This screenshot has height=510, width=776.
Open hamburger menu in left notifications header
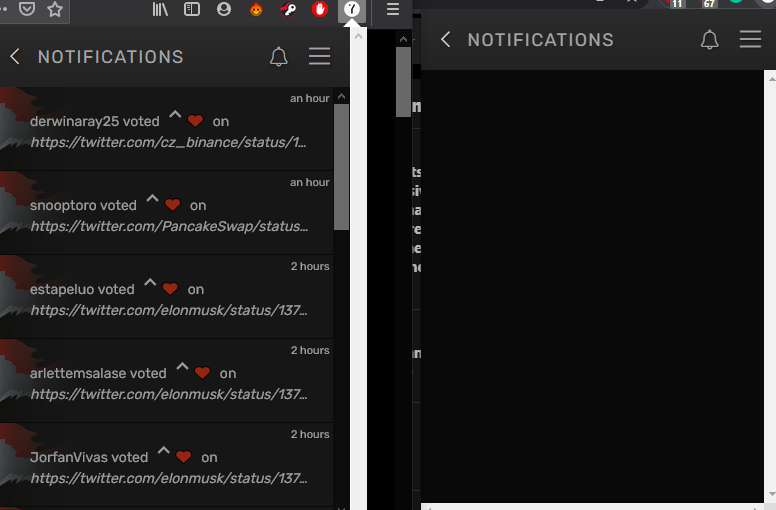click(x=319, y=56)
